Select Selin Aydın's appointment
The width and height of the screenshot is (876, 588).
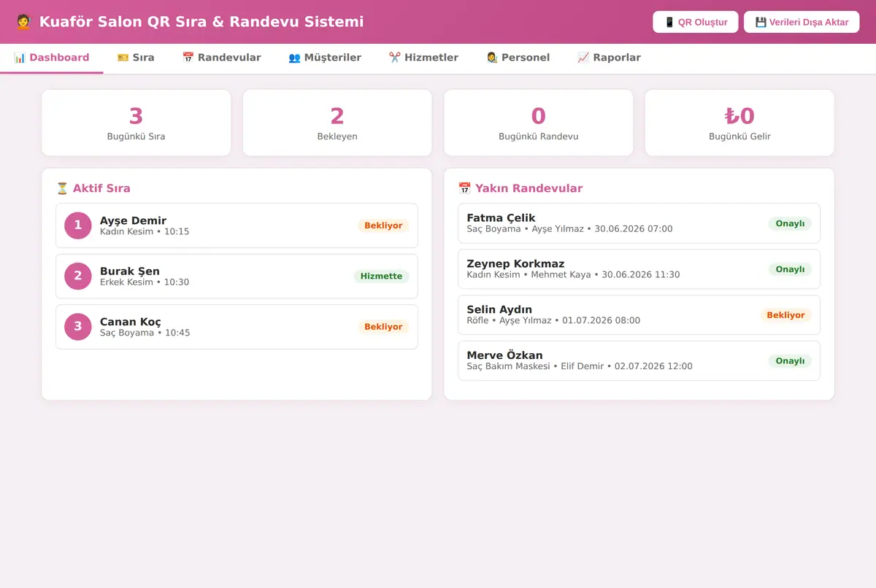[x=639, y=315]
